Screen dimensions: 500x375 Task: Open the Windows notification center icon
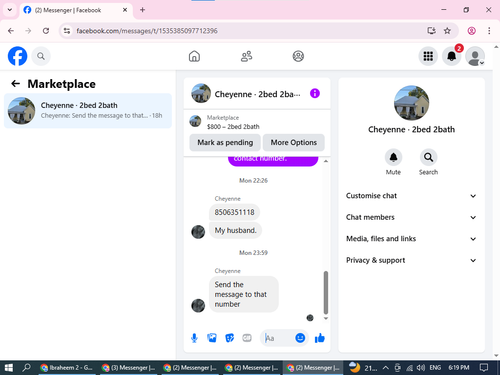coord(484,368)
